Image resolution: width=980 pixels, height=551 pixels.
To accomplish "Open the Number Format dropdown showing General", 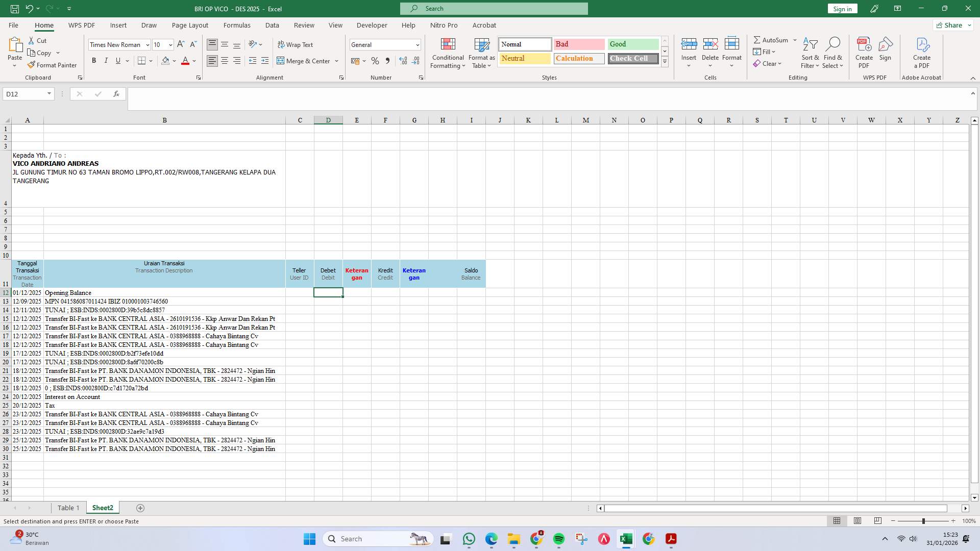I will tap(385, 44).
